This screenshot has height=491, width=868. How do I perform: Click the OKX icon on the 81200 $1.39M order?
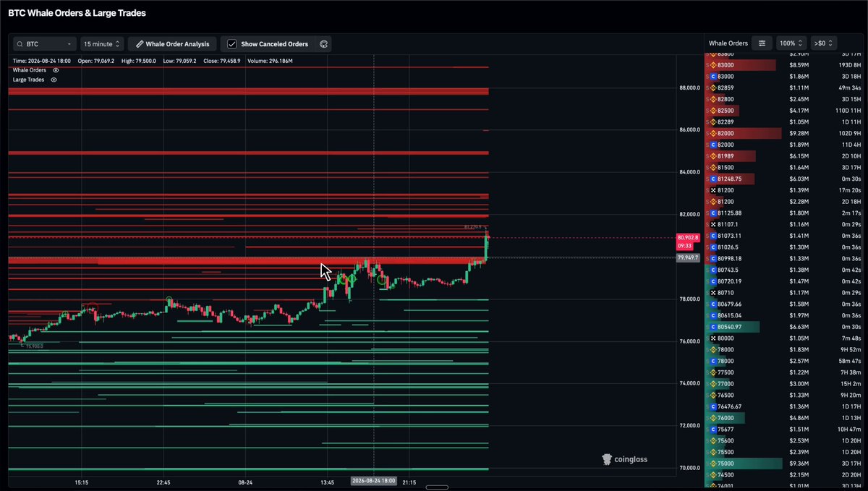click(714, 190)
